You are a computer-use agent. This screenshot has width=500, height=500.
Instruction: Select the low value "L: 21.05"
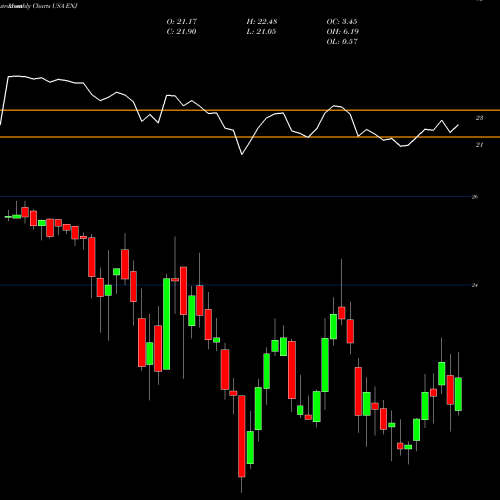(x=261, y=32)
